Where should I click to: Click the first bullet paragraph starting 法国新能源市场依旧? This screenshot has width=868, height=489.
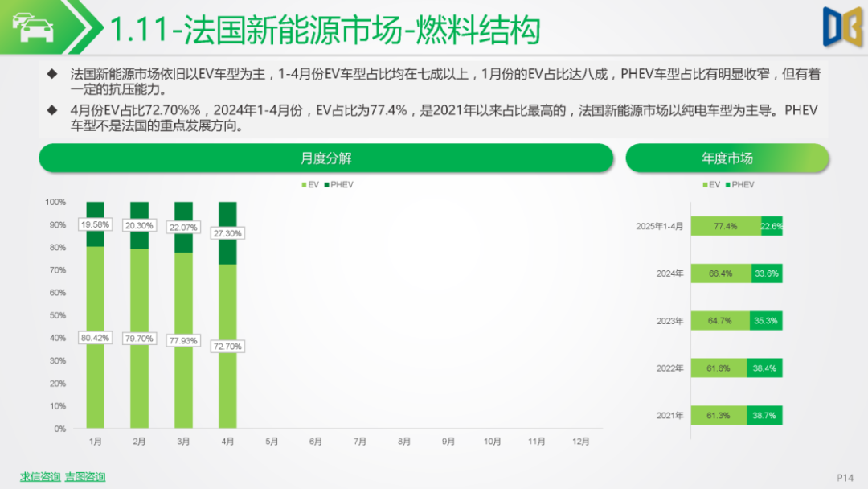pos(445,81)
